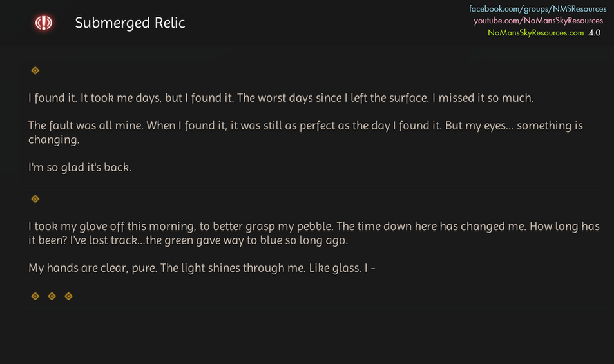Click the rightmost of the three ending diamonds
Image resolution: width=614 pixels, height=364 pixels.
(69, 296)
